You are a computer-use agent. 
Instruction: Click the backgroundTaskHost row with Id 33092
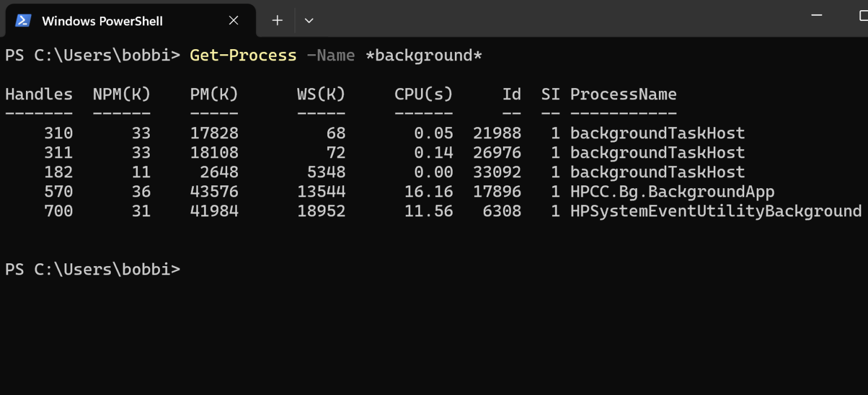point(658,172)
